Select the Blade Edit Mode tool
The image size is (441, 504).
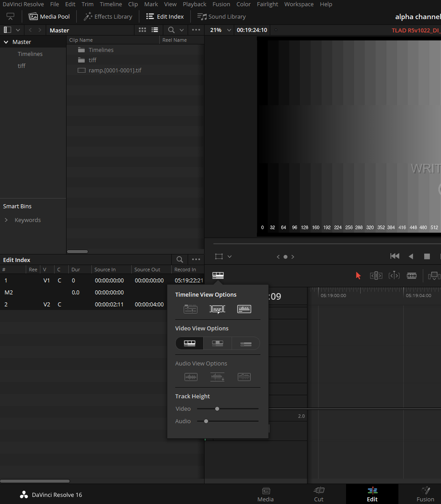click(x=412, y=275)
